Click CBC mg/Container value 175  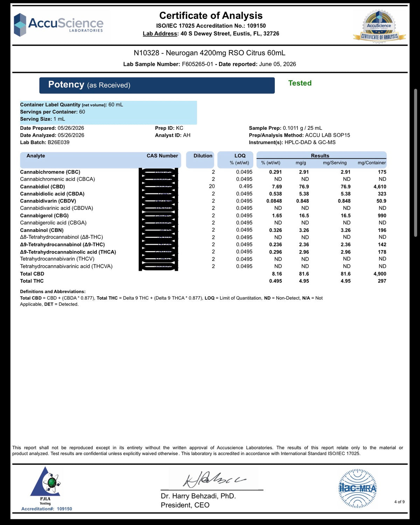(x=382, y=172)
